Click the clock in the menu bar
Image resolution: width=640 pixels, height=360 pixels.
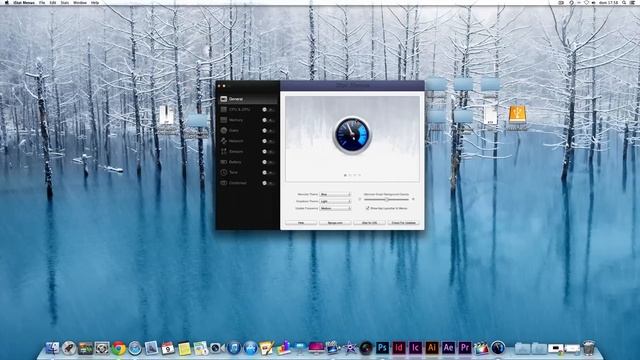608,2
